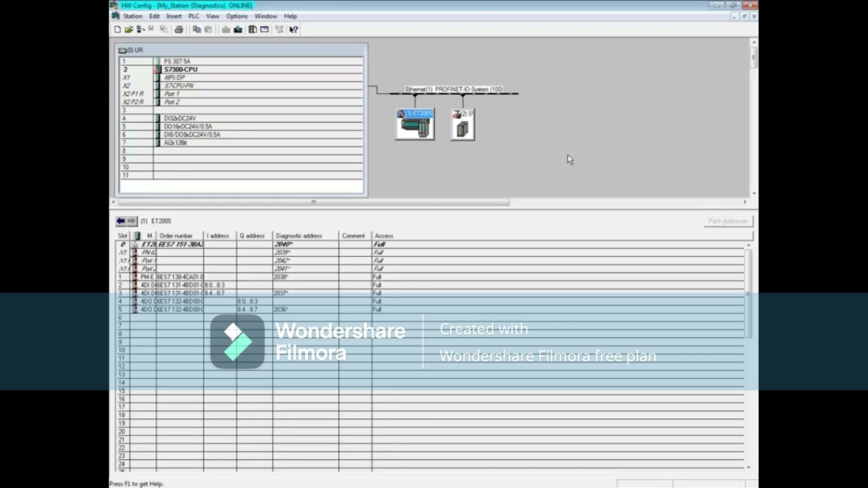
Task: Click the Upload to PG toolbar icon
Action: click(x=238, y=29)
